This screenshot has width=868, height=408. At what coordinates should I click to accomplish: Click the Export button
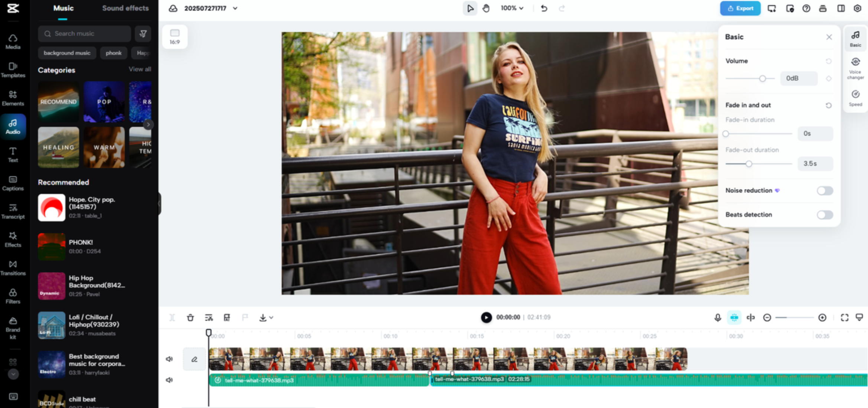coord(740,8)
